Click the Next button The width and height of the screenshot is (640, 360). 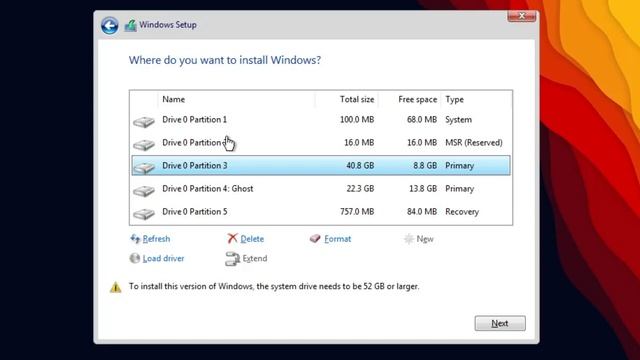[x=500, y=323]
